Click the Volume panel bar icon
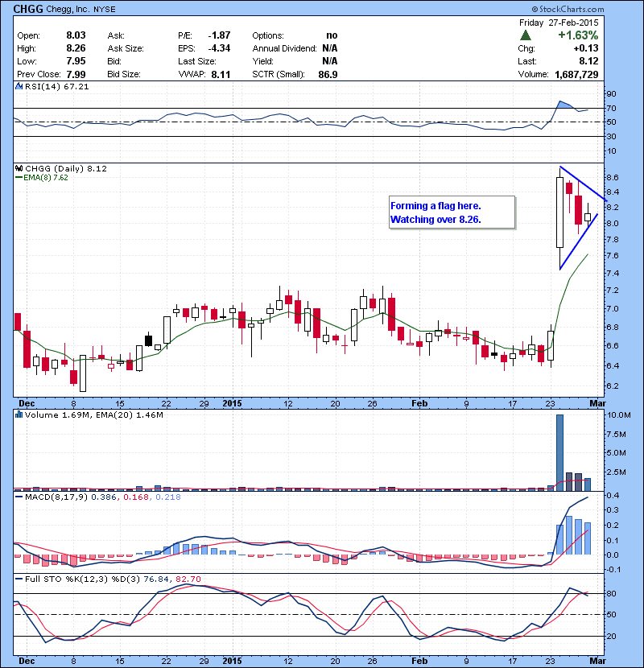 (19, 414)
